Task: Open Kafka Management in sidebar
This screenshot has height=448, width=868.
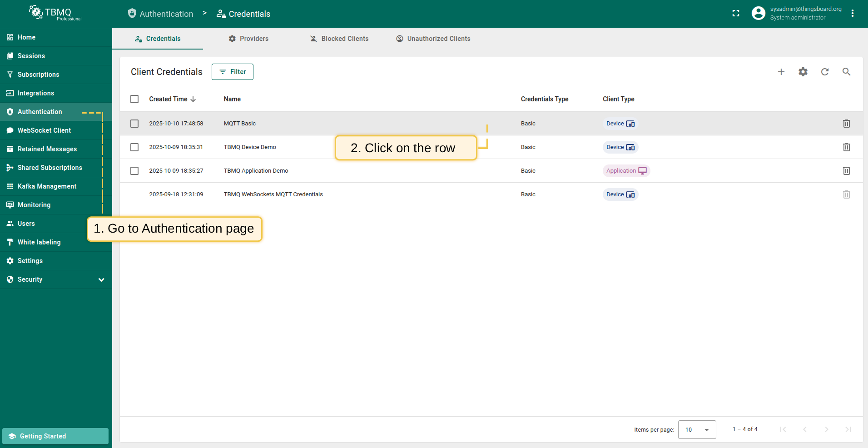Action: click(x=47, y=186)
